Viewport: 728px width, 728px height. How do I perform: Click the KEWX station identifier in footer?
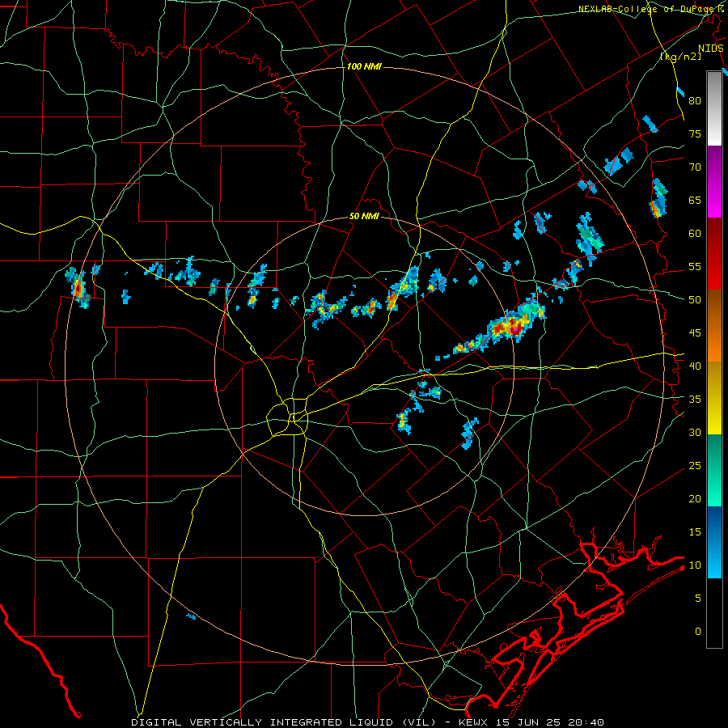click(x=473, y=722)
